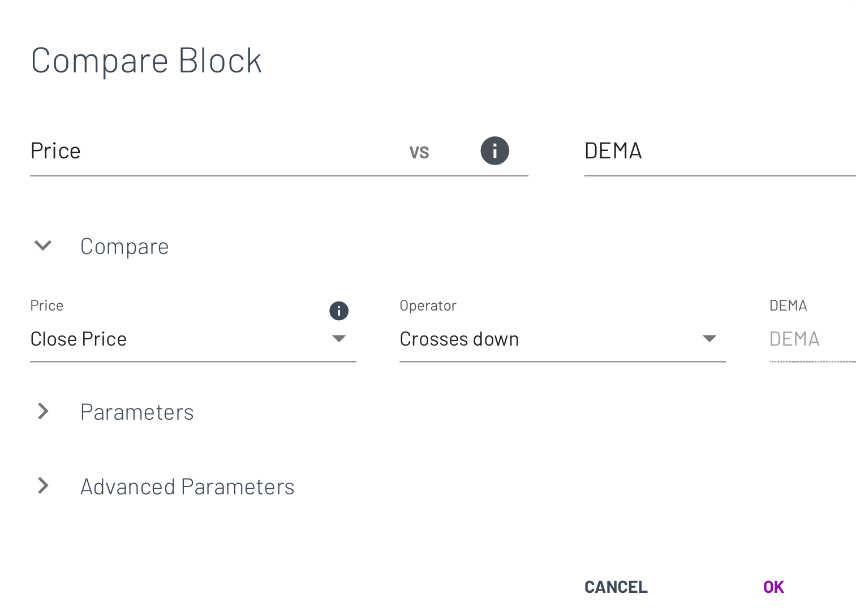
Task: Click the Operator field label
Action: click(428, 306)
